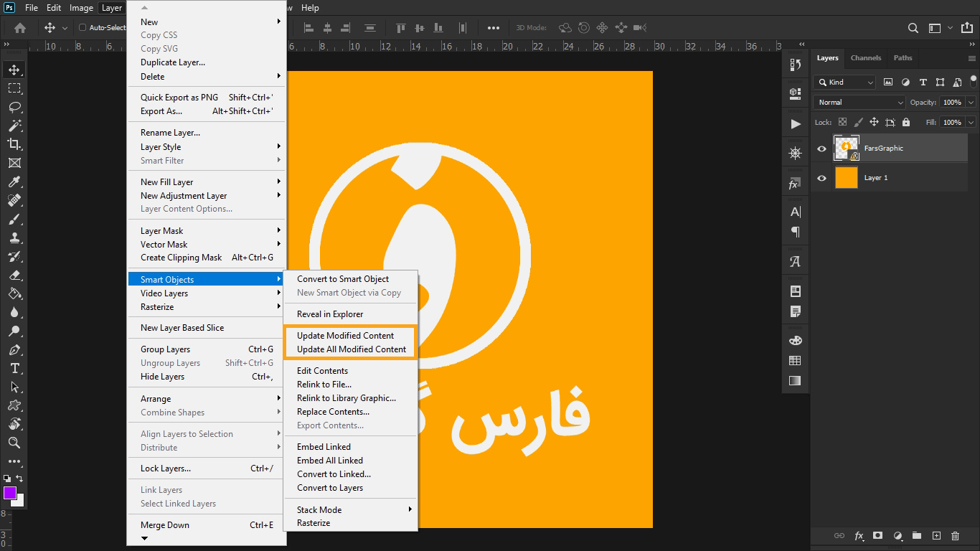Open the Styles panel fx icon
Screen dimensions: 980x551
click(795, 183)
